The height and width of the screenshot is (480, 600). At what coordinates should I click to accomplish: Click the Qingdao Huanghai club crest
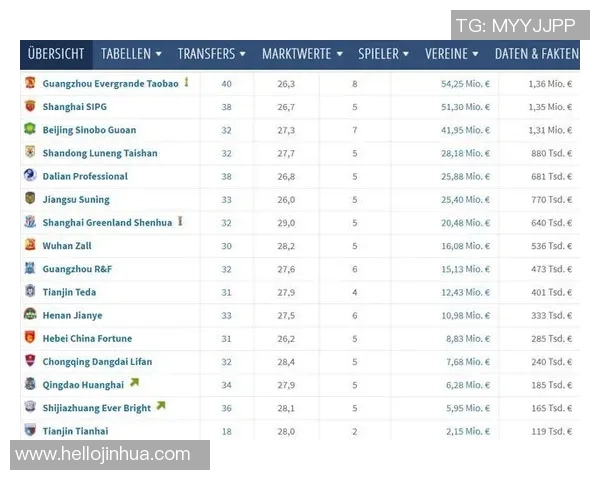point(30,384)
